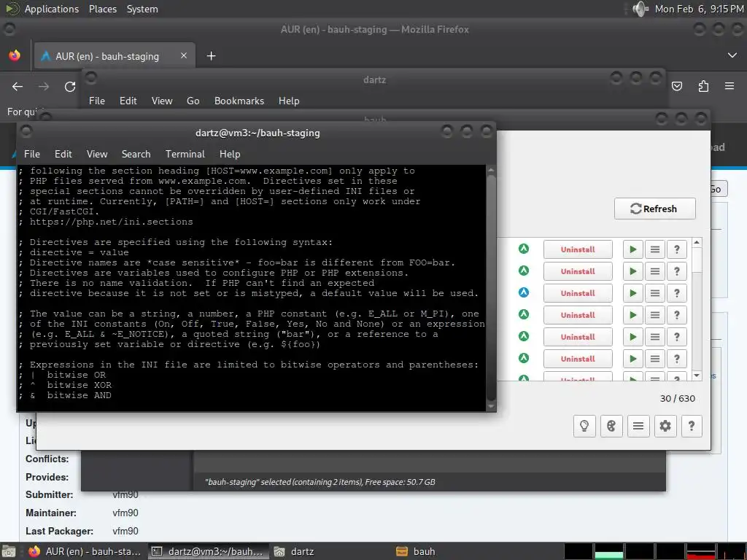This screenshot has width=747, height=560.
Task: Open the terminal View menu
Action: 97,155
